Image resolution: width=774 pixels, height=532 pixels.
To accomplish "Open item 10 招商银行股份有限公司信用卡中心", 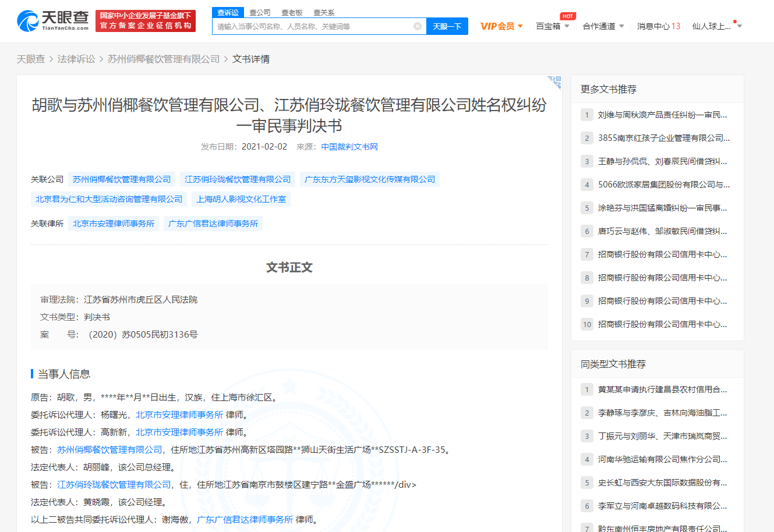I will coord(663,324).
